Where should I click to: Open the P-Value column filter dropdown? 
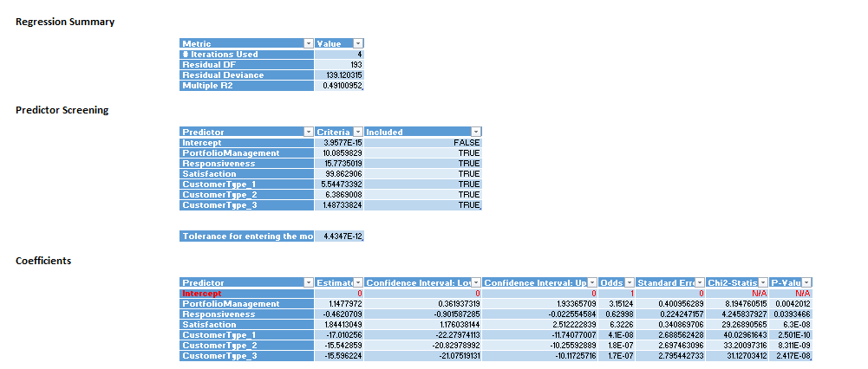click(x=806, y=282)
